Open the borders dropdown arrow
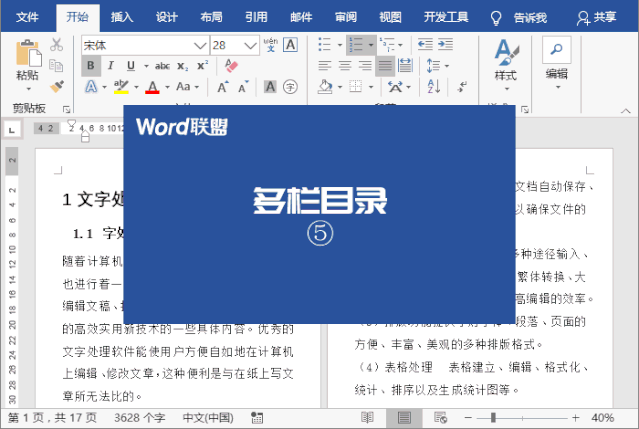This screenshot has height=429, width=639. pyautogui.click(x=371, y=87)
